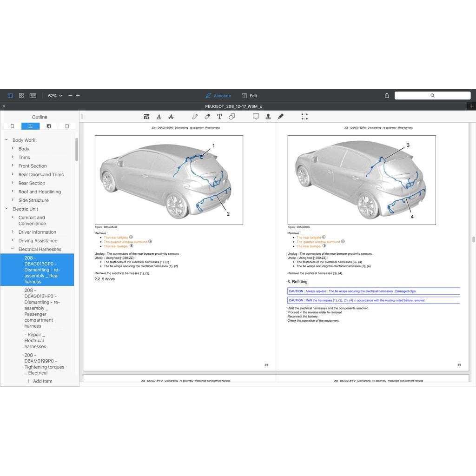The height and width of the screenshot is (476, 476).
Task: Expand the Rear Doors and Trims section
Action: (x=13, y=174)
